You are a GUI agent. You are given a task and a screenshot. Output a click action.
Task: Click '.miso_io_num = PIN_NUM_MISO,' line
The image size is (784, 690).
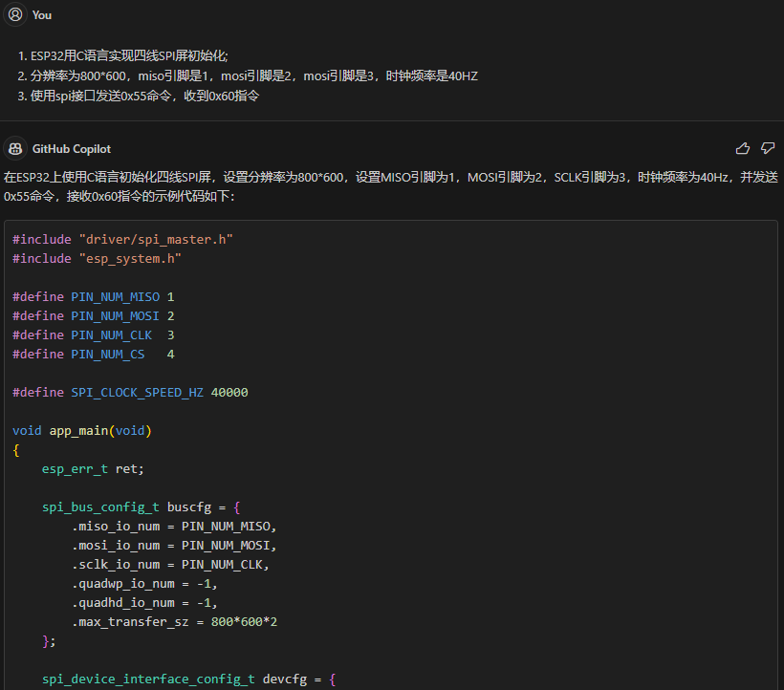(x=174, y=527)
